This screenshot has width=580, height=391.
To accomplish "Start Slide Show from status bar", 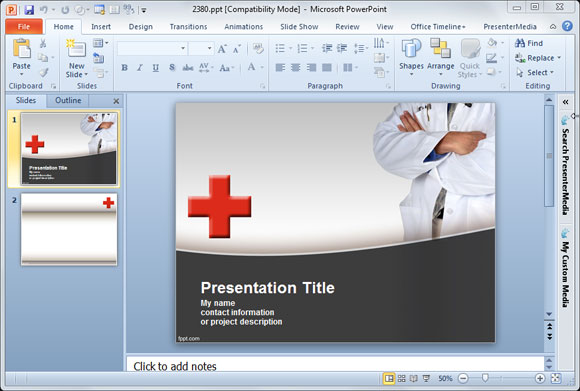I will pos(426,378).
